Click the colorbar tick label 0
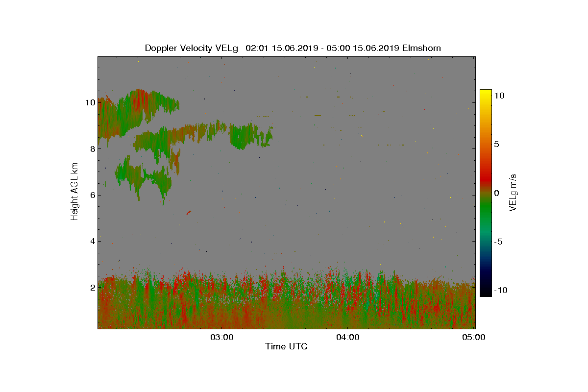This screenshot has height=392, width=588. (x=496, y=193)
